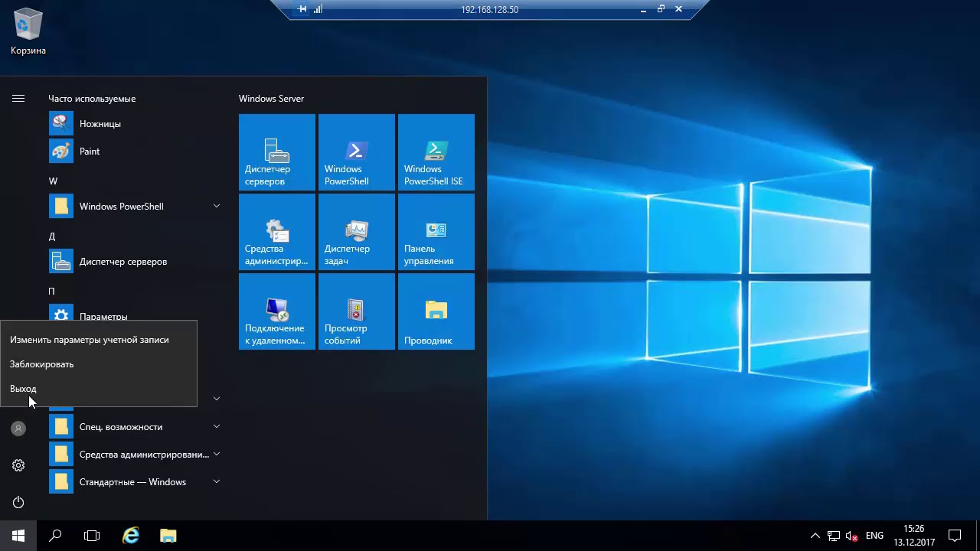Click the Диспетчер серверов tile
The width and height of the screenshot is (980, 551).
pyautogui.click(x=277, y=152)
